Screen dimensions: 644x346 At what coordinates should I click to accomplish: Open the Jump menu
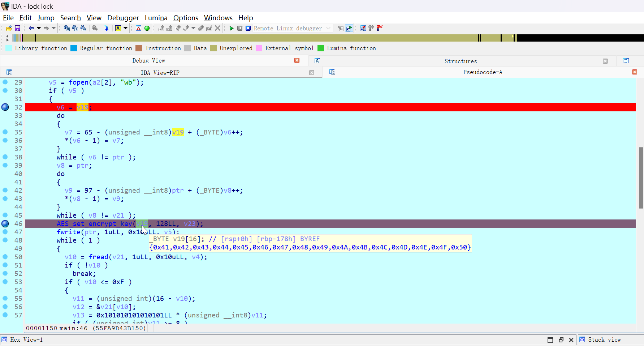46,18
